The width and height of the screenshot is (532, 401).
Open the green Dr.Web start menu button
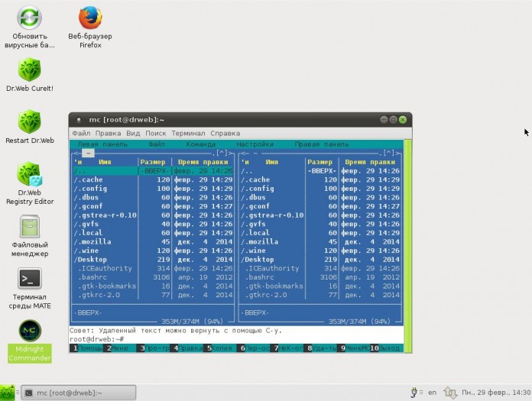tap(8, 393)
